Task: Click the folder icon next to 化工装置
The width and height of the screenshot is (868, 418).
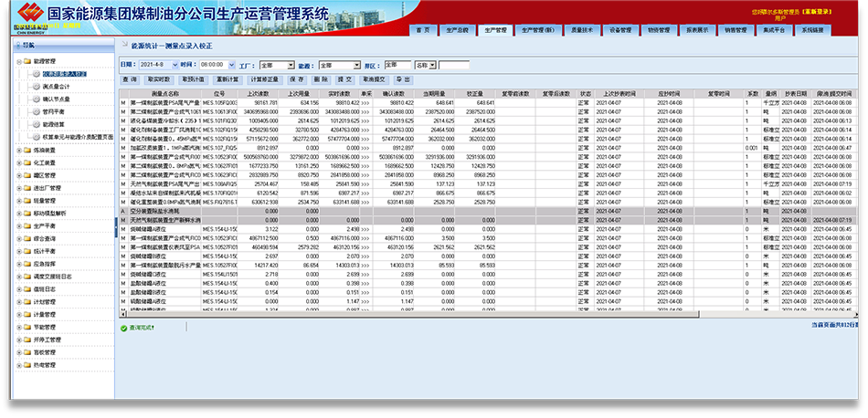Action: pyautogui.click(x=27, y=163)
